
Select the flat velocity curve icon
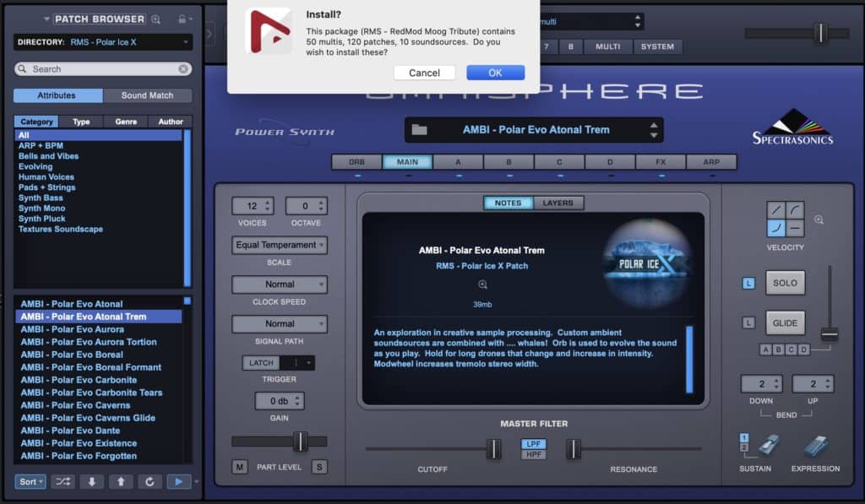[x=794, y=227]
